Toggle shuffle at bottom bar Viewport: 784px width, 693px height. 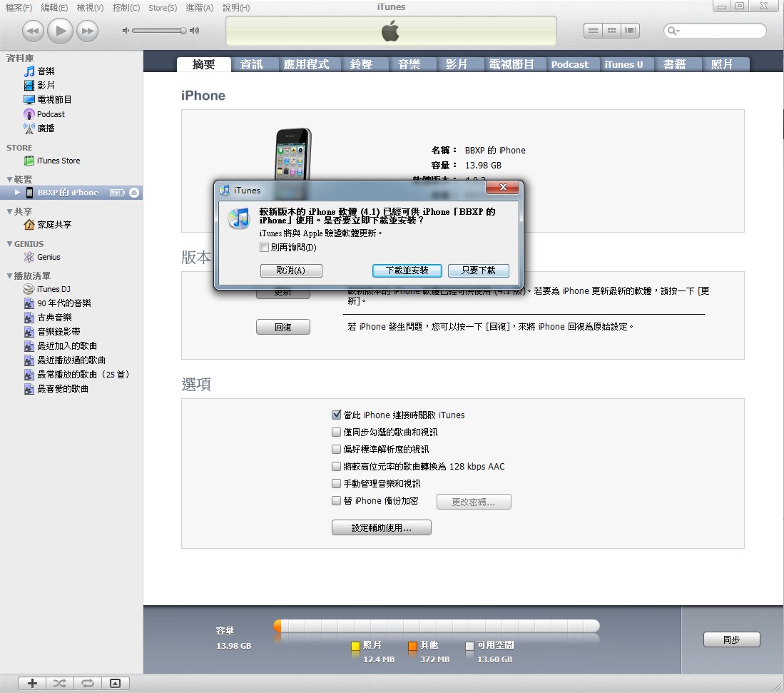coord(60,683)
